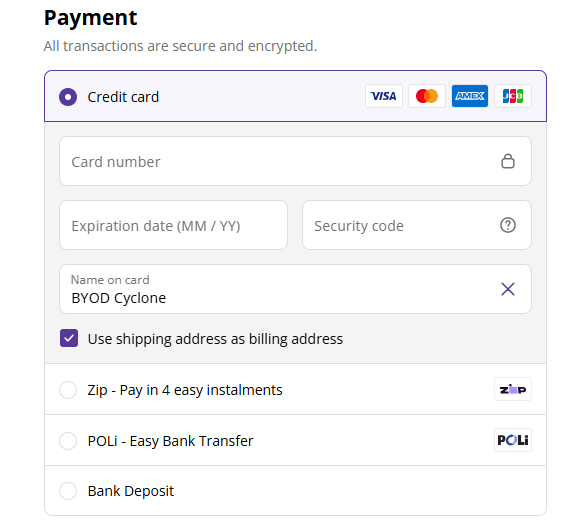Click the Visa card logo
Viewport: 578px width, 526px height.
383,96
